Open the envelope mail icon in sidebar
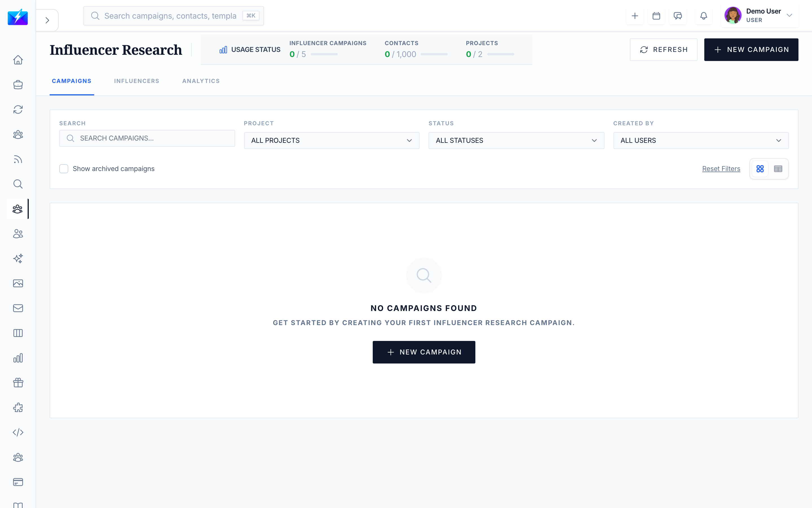Viewport: 812px width, 508px height. (18, 308)
